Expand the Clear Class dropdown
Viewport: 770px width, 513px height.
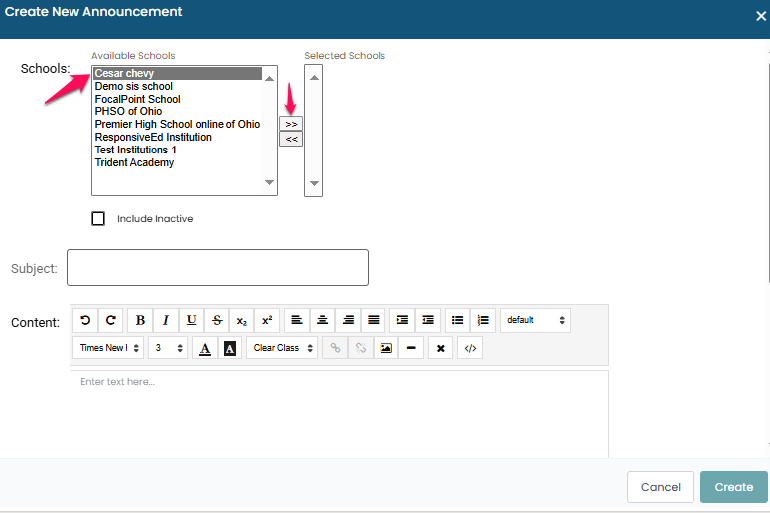(x=284, y=348)
